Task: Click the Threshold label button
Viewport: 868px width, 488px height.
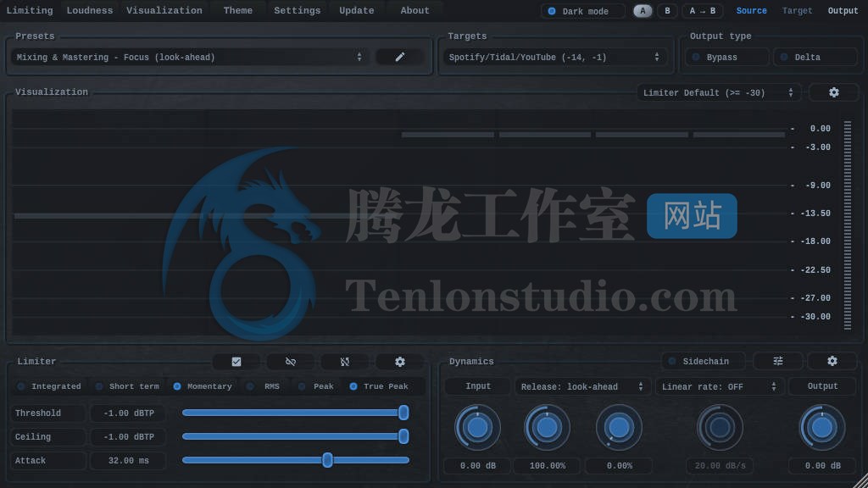Action: pos(48,413)
